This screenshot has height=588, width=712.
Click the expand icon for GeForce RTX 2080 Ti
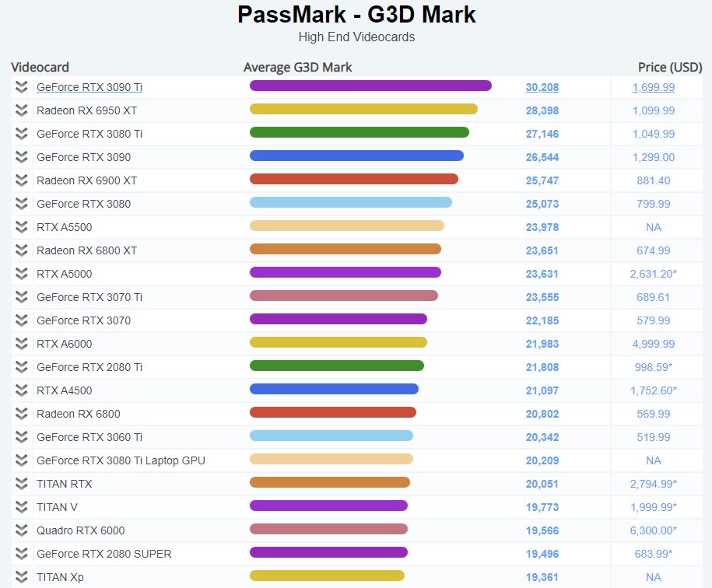pyautogui.click(x=21, y=367)
